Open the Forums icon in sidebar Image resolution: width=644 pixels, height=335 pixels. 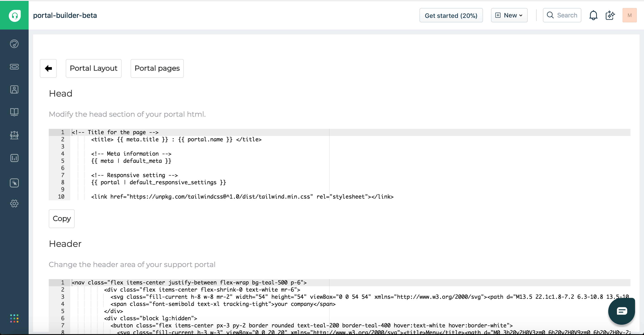(x=14, y=135)
